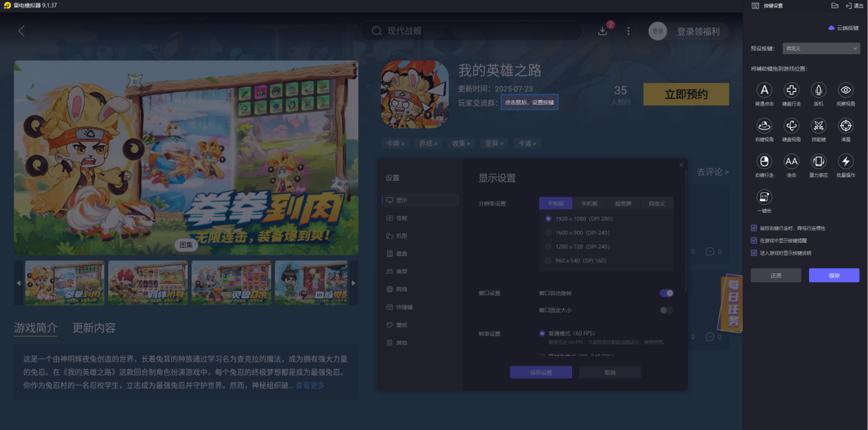Click the back arrow on game page
This screenshot has height=430, width=868.
pos(21,31)
